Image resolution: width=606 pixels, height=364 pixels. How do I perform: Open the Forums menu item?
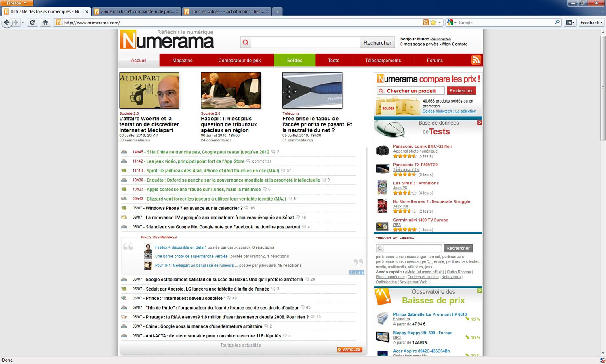435,60
